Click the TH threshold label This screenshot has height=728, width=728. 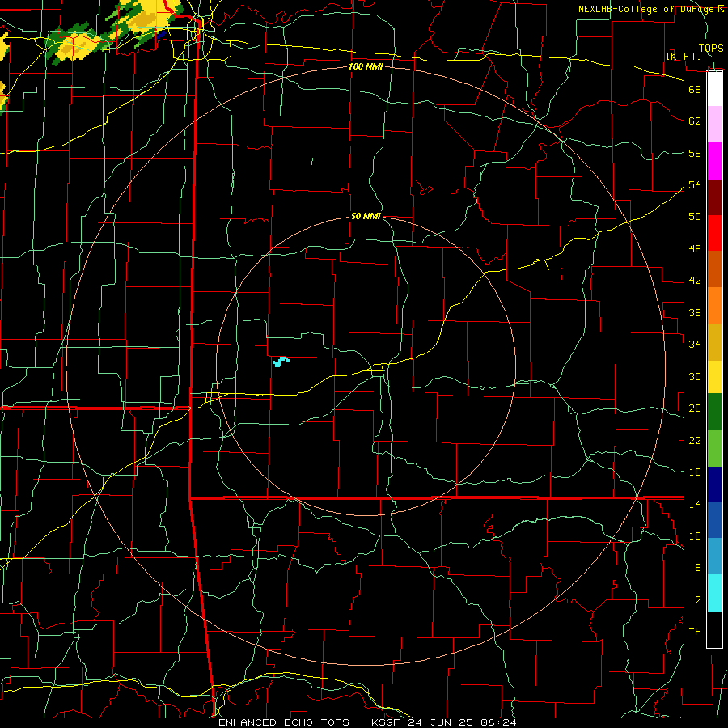[x=695, y=632]
